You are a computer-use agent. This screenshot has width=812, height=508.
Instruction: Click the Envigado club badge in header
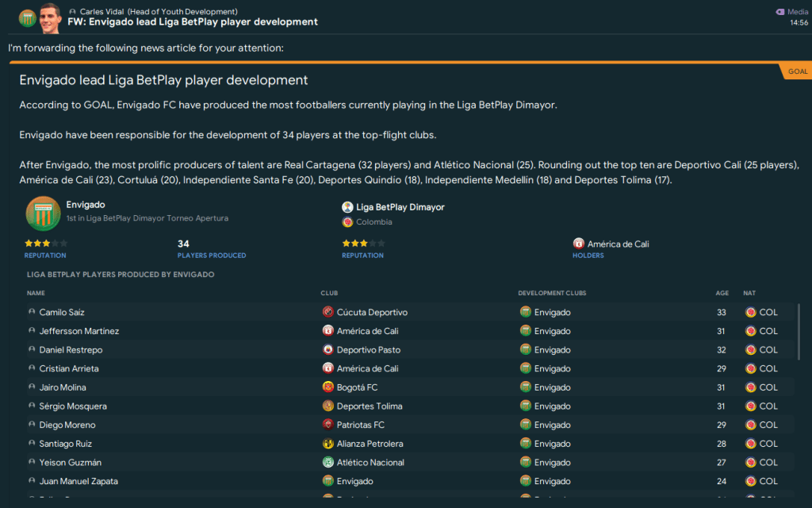click(x=27, y=17)
